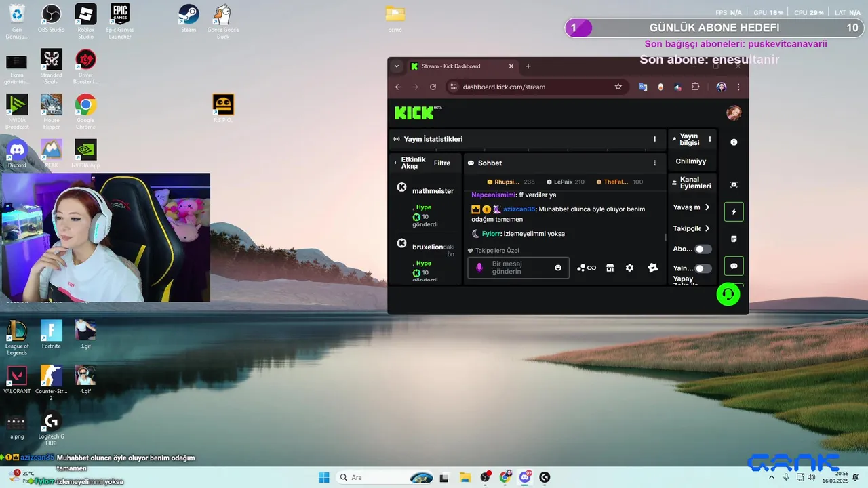The height and width of the screenshot is (488, 868).
Task: Open Epic Games Launcher desktop icon
Action: (120, 20)
